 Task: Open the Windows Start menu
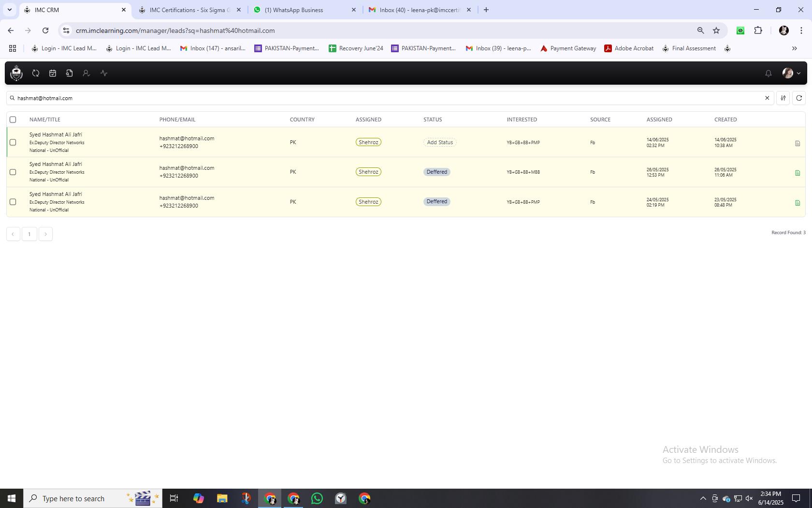(x=12, y=498)
